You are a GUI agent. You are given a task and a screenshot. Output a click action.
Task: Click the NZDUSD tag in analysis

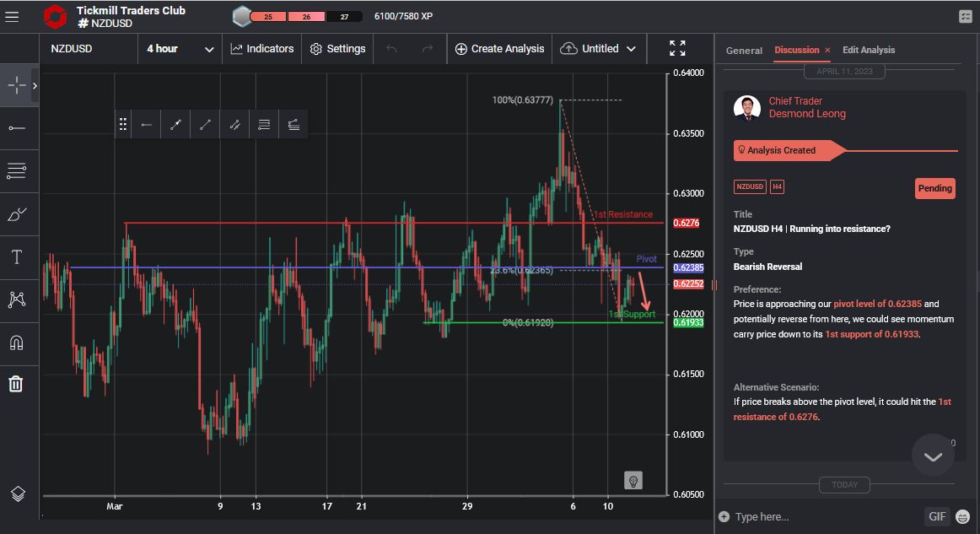pos(750,187)
